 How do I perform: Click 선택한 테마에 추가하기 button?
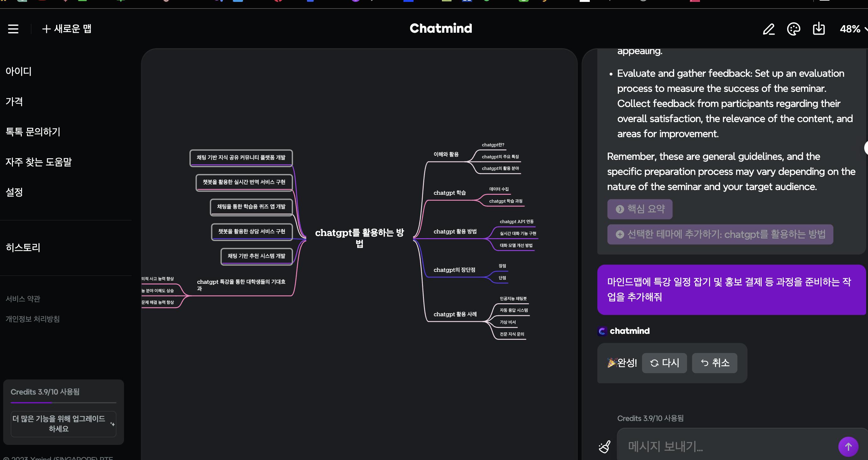coord(720,234)
